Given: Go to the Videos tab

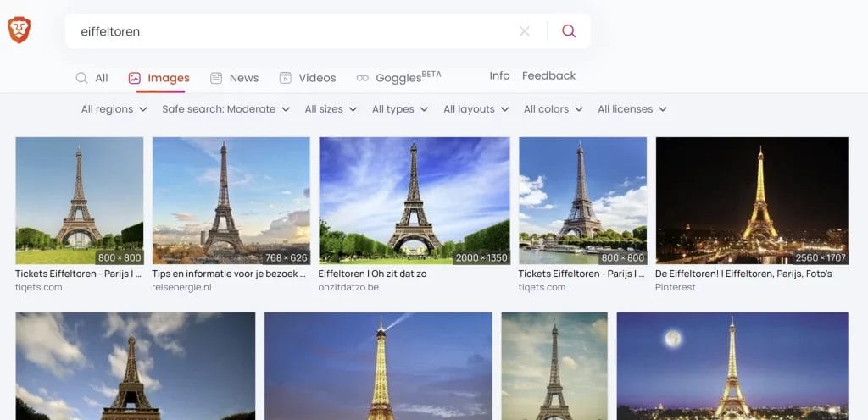Looking at the screenshot, I should click(x=308, y=78).
